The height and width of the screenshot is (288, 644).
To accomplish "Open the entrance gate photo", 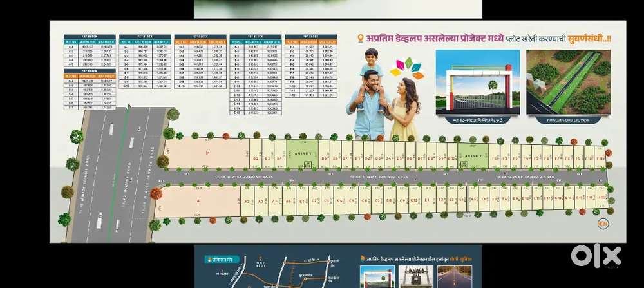I will pyautogui.click(x=477, y=82).
